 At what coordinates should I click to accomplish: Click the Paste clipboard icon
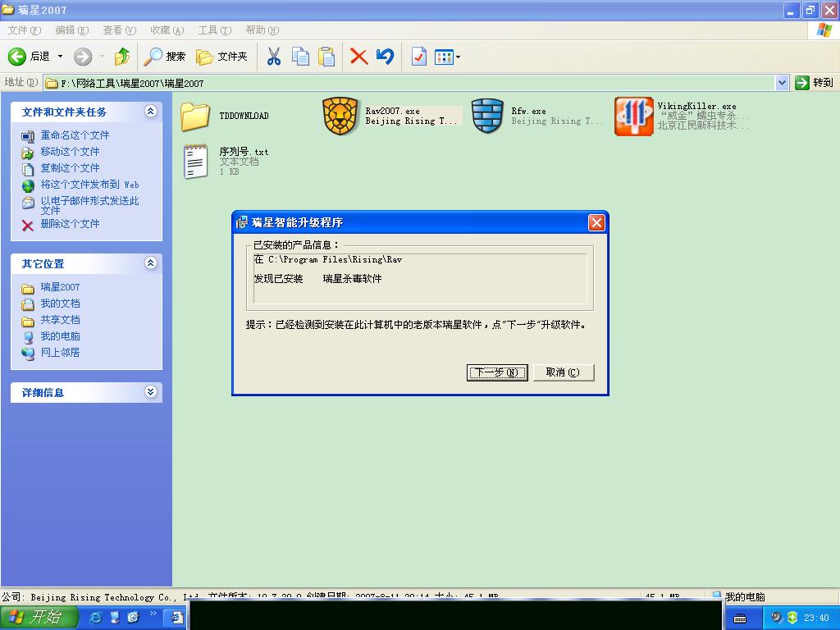tap(326, 57)
